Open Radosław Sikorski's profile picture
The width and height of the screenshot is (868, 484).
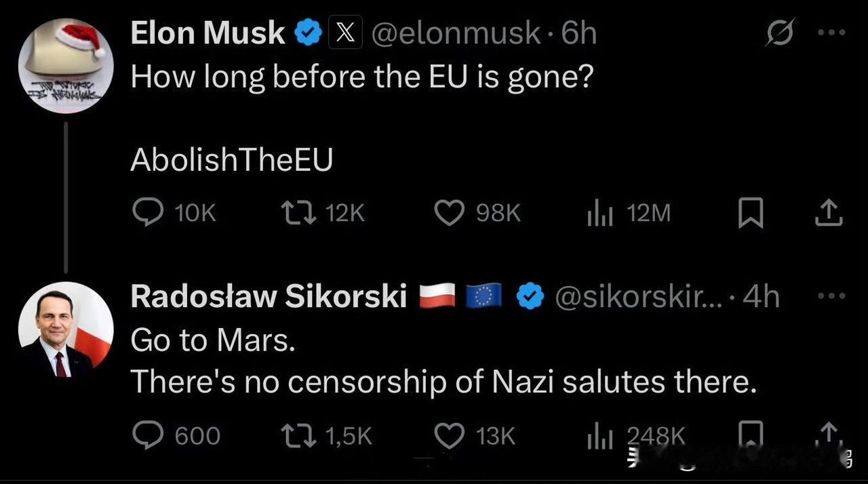click(66, 330)
